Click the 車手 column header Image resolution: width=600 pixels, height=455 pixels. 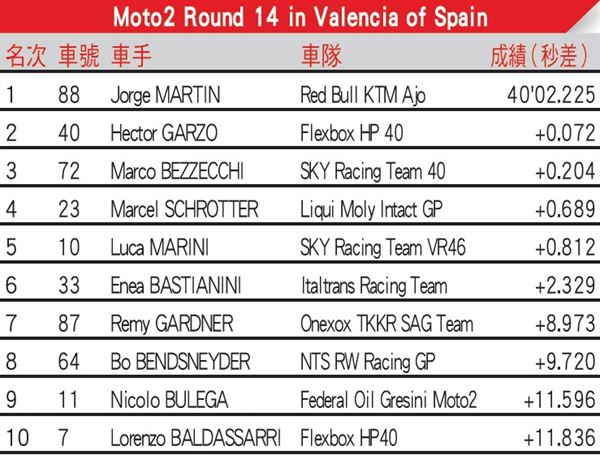132,56
